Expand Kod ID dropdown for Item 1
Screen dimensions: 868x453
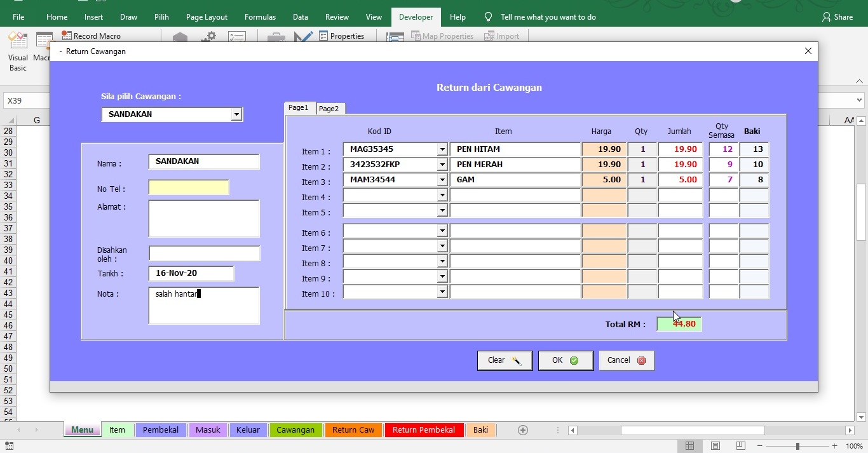pos(442,149)
